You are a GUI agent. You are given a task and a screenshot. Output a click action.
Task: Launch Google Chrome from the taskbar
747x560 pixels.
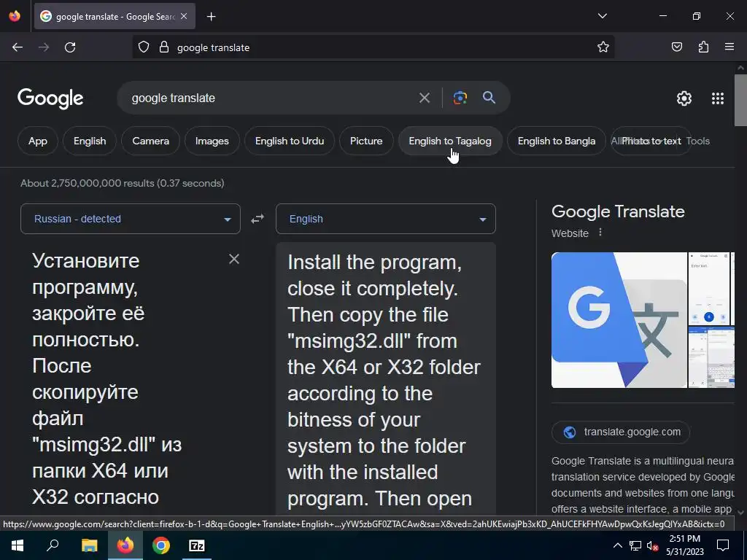[x=161, y=545]
